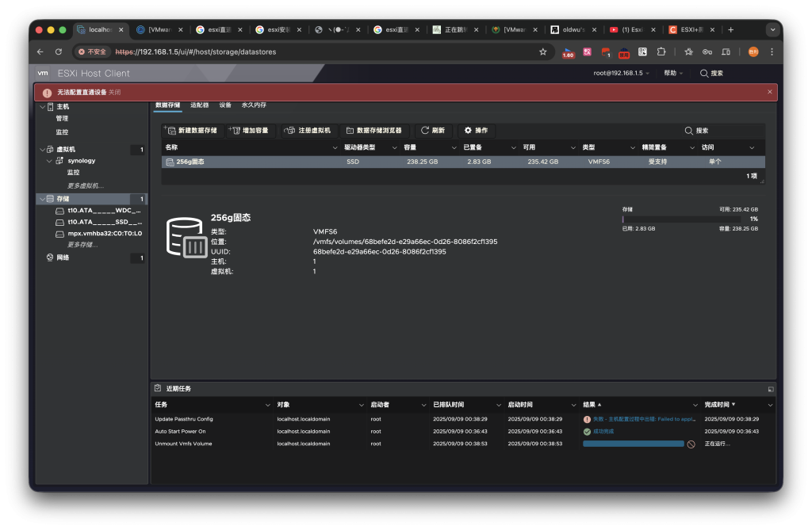
Task: Click the 更多存储... (More storage) link
Action: pos(82,245)
